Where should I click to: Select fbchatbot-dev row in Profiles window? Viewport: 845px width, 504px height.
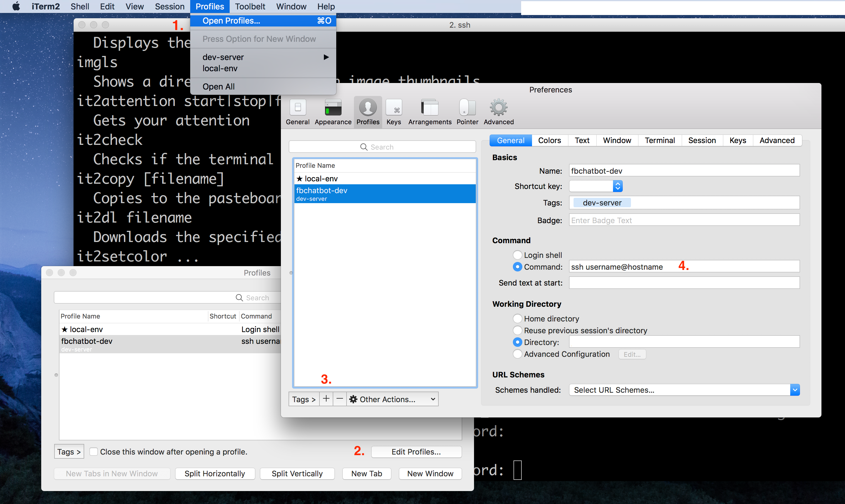click(170, 344)
